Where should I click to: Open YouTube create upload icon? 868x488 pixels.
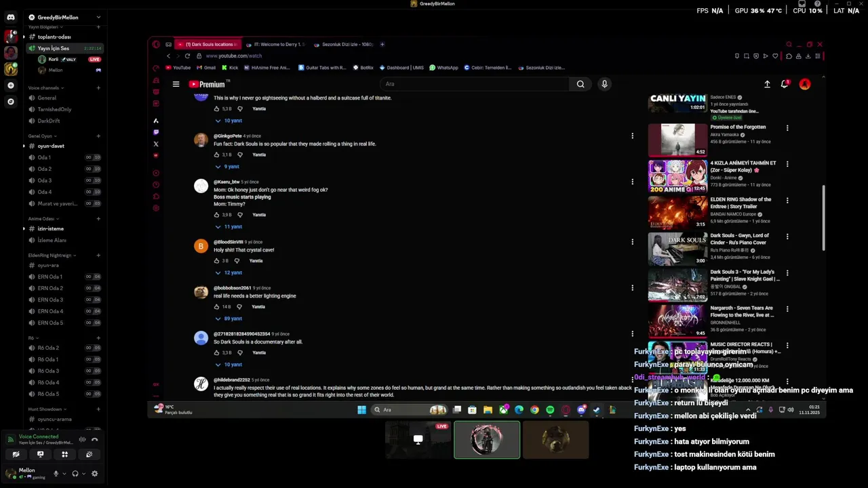tap(767, 84)
